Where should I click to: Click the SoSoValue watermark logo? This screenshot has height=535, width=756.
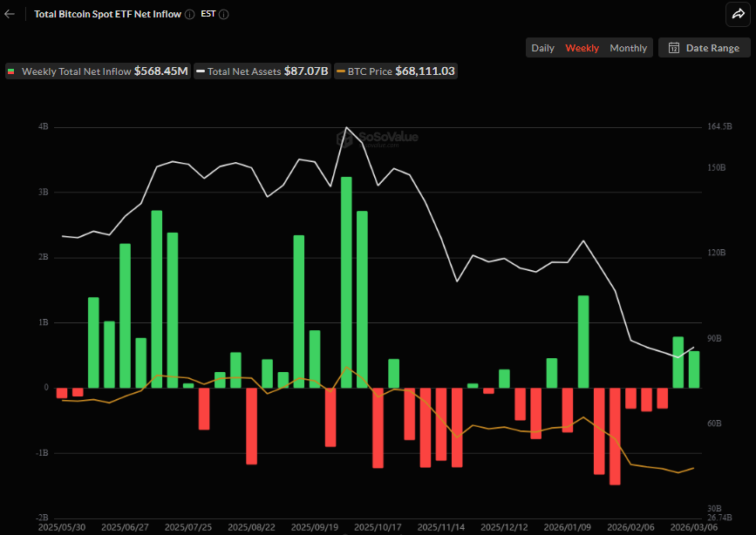coord(377,139)
